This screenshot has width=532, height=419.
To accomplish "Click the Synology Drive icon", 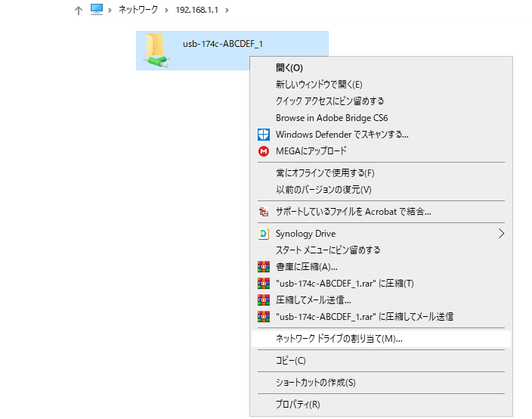I will pos(264,234).
